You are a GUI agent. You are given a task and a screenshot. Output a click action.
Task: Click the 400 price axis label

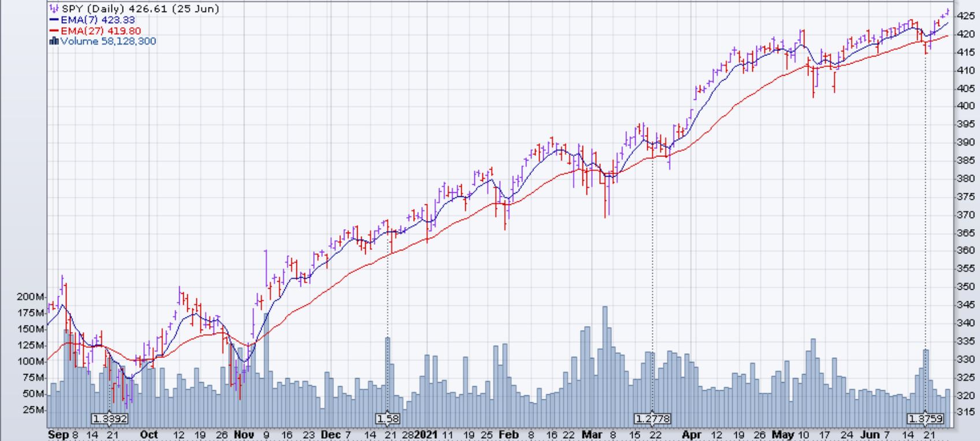pos(966,106)
